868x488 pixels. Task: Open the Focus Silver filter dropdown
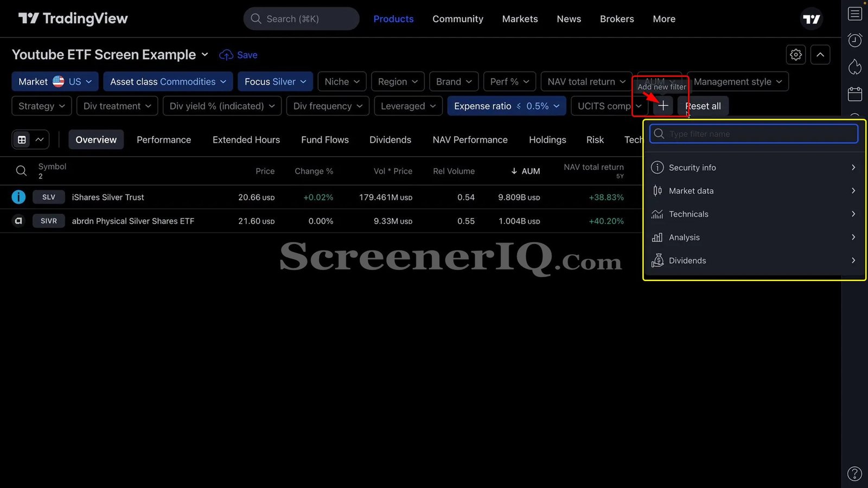click(x=276, y=81)
